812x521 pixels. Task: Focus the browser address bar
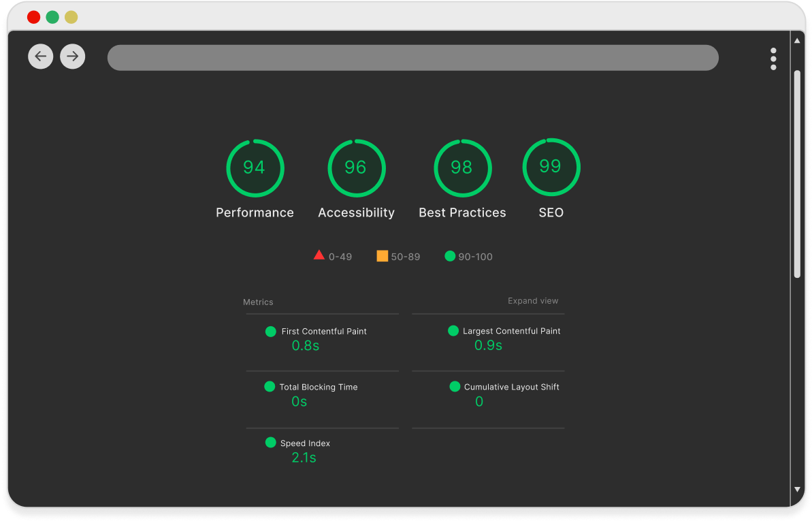pyautogui.click(x=412, y=58)
